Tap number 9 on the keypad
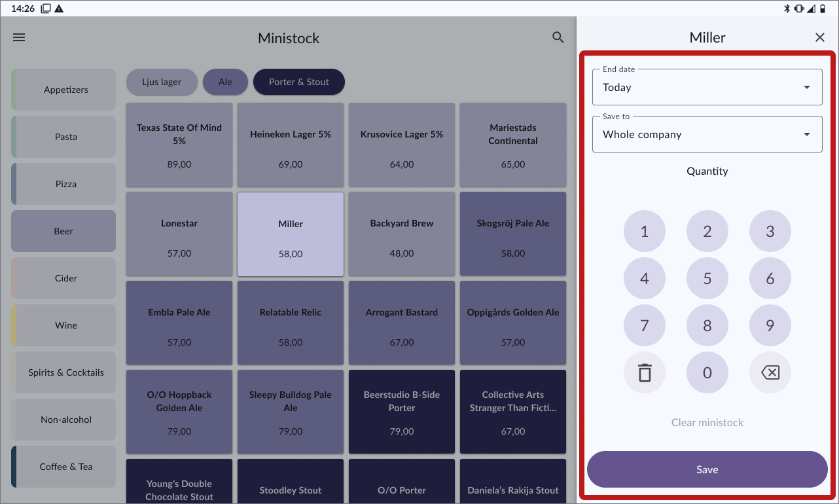Screen dimensions: 839x504 point(770,325)
